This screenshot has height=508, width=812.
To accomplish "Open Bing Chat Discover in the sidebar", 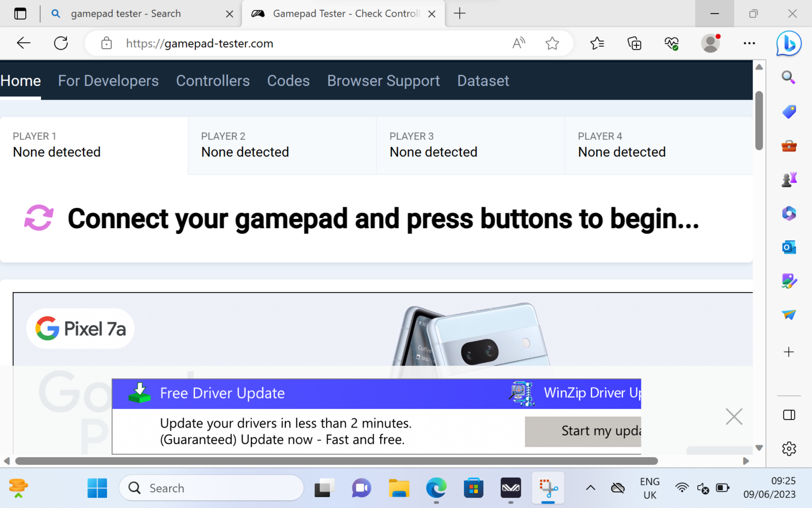I will coord(789,43).
